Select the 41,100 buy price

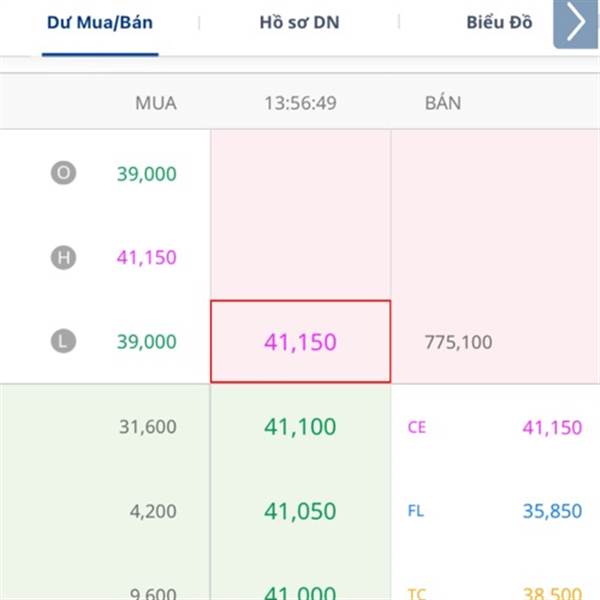click(300, 426)
